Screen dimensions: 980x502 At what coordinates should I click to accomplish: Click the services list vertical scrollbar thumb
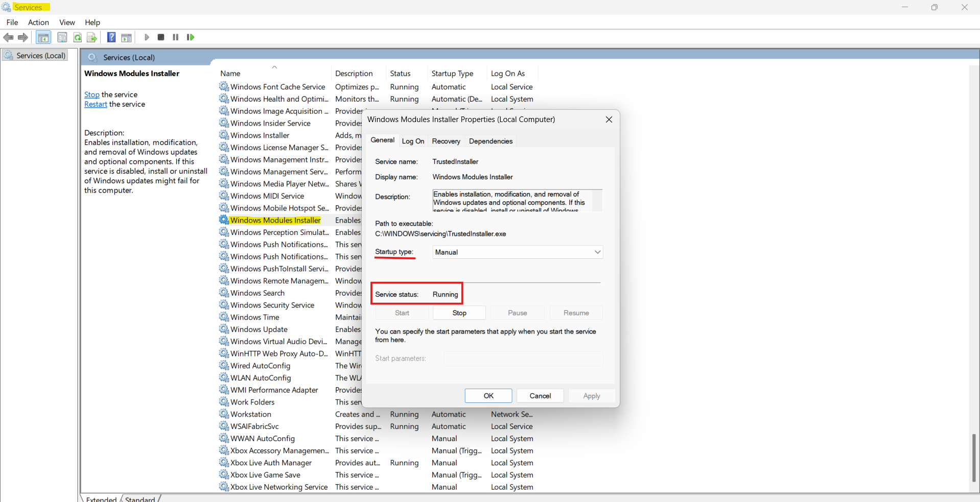pos(974,457)
